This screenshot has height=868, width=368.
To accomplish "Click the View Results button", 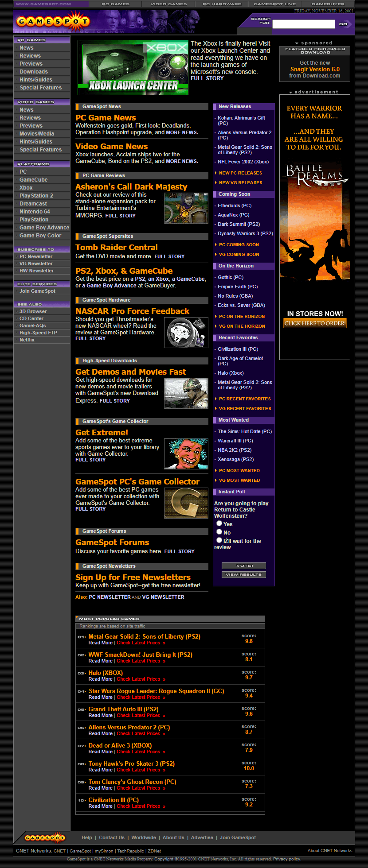I will pos(244,575).
